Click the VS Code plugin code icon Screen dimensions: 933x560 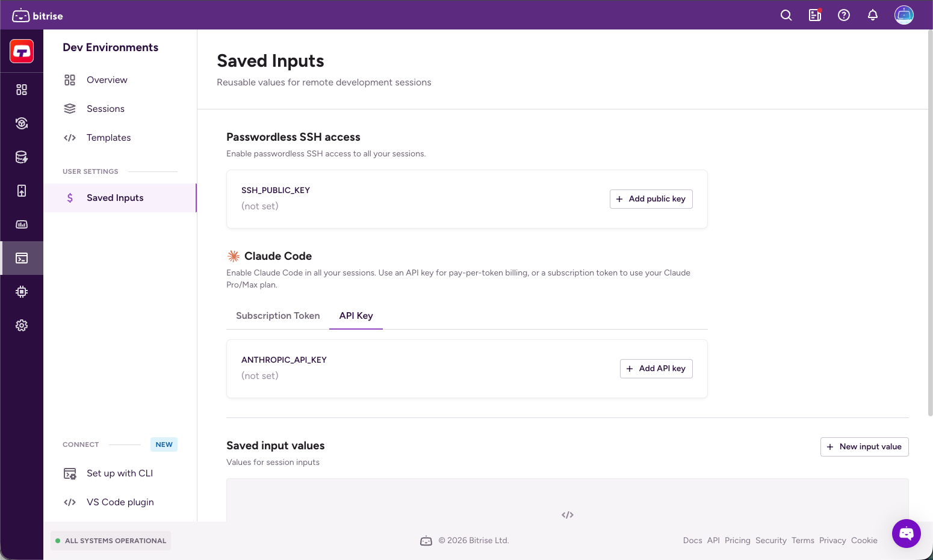[70, 502]
